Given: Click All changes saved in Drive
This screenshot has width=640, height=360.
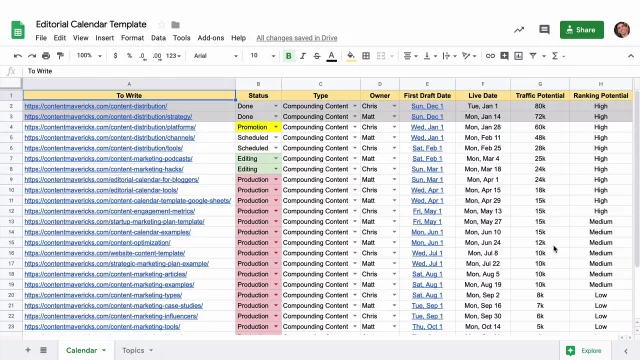Looking at the screenshot, I should (297, 38).
